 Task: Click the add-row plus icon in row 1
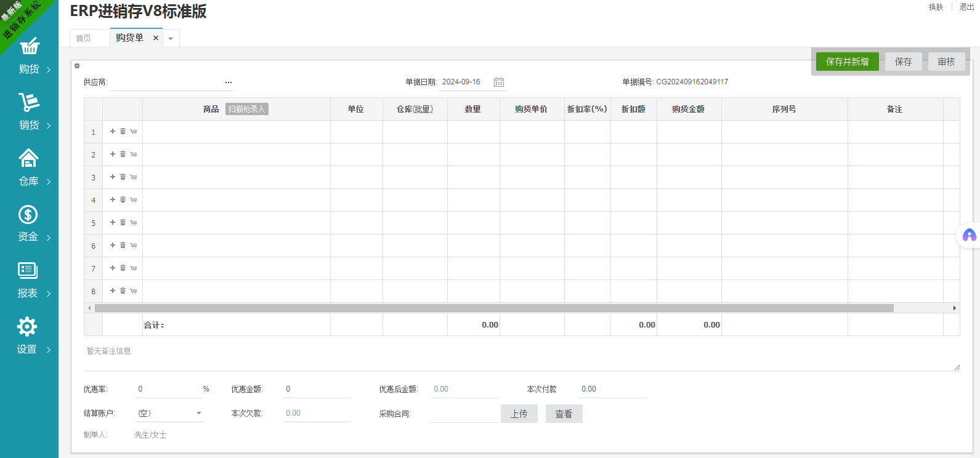point(113,131)
